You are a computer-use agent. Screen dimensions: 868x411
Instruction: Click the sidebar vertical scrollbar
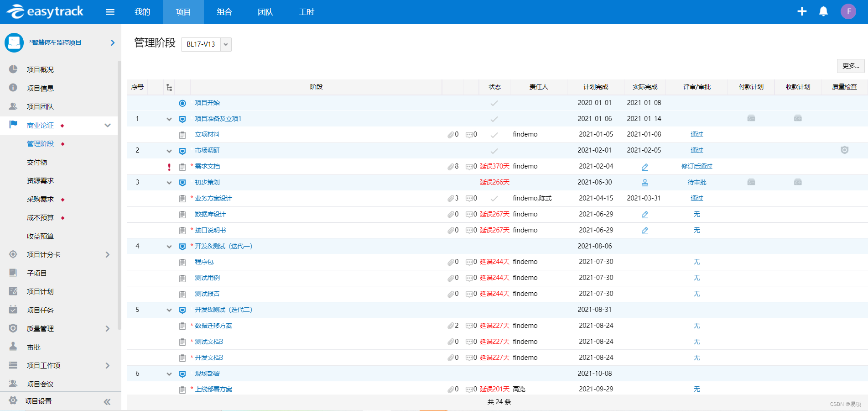point(120,195)
